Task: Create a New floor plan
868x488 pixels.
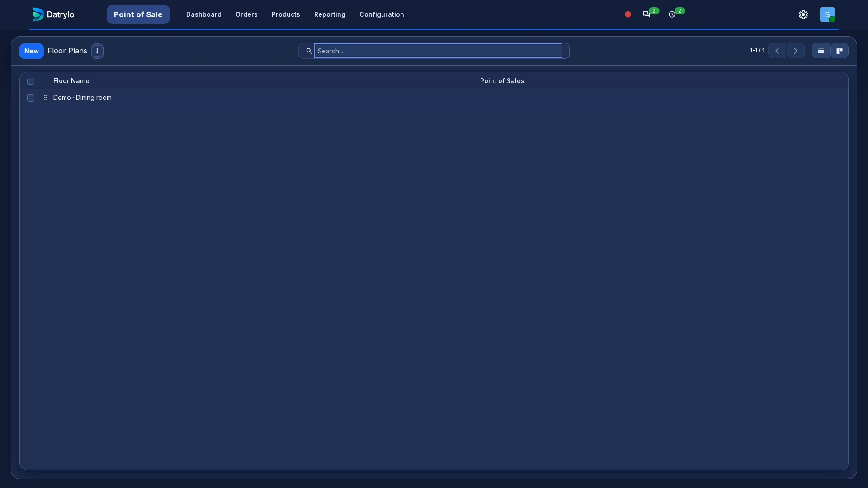Action: point(32,51)
